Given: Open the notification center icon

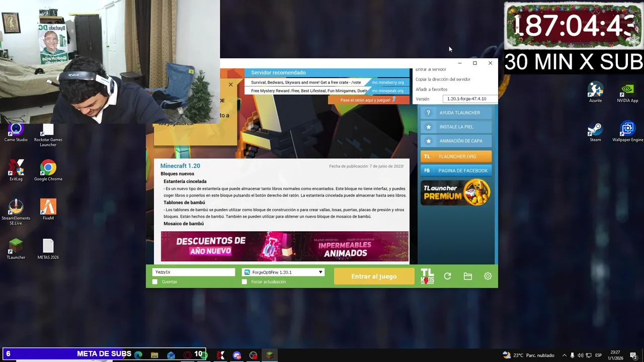Looking at the screenshot, I should tap(633, 355).
